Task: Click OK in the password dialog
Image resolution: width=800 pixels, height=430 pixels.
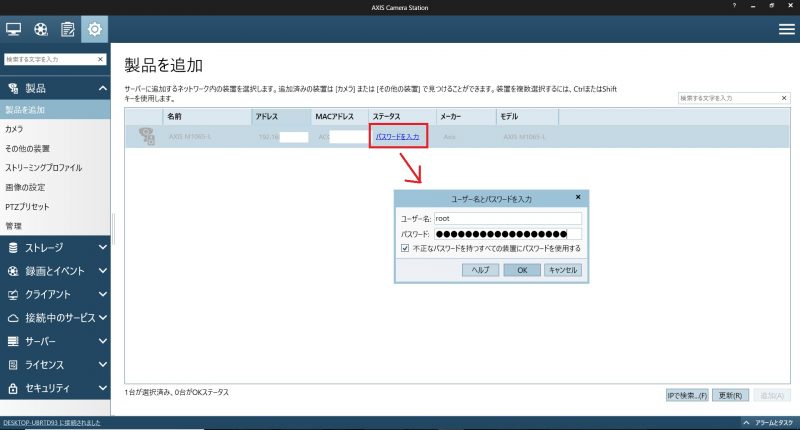Action: pos(522,270)
